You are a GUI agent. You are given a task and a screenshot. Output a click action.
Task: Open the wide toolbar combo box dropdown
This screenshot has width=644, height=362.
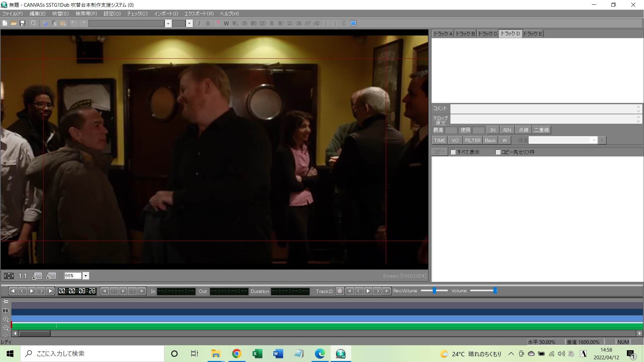coord(168,23)
